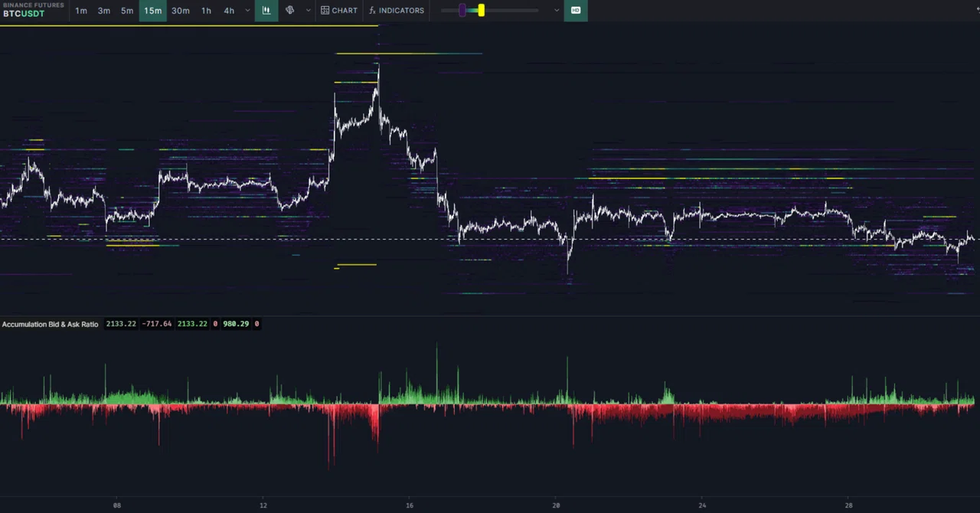Click the 12 time axis label
Viewport: 980px width, 513px height.
[x=263, y=505]
